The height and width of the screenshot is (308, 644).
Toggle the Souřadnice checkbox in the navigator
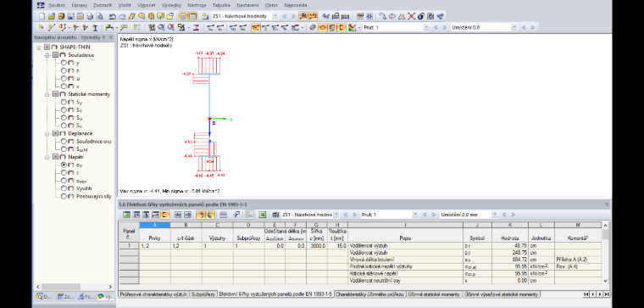55,54
